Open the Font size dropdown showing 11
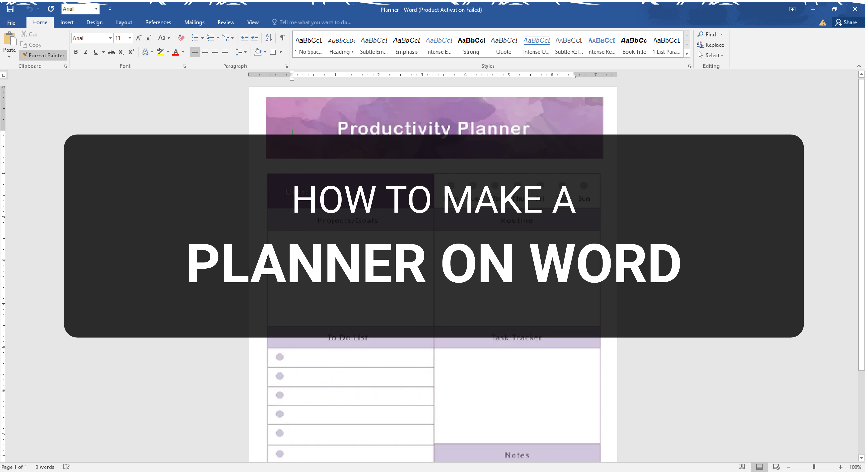 tap(129, 38)
